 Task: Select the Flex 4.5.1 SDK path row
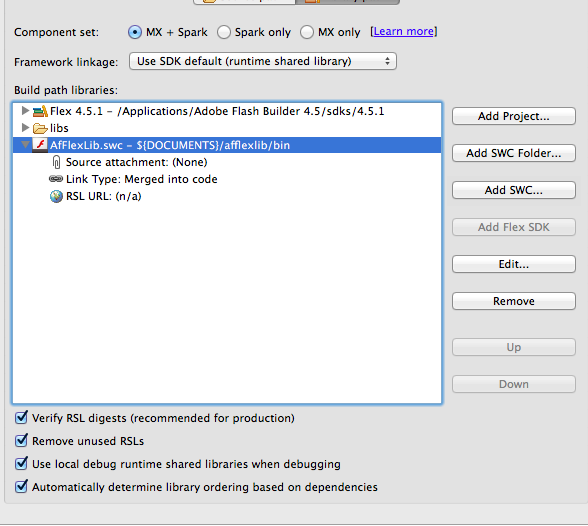point(217,111)
